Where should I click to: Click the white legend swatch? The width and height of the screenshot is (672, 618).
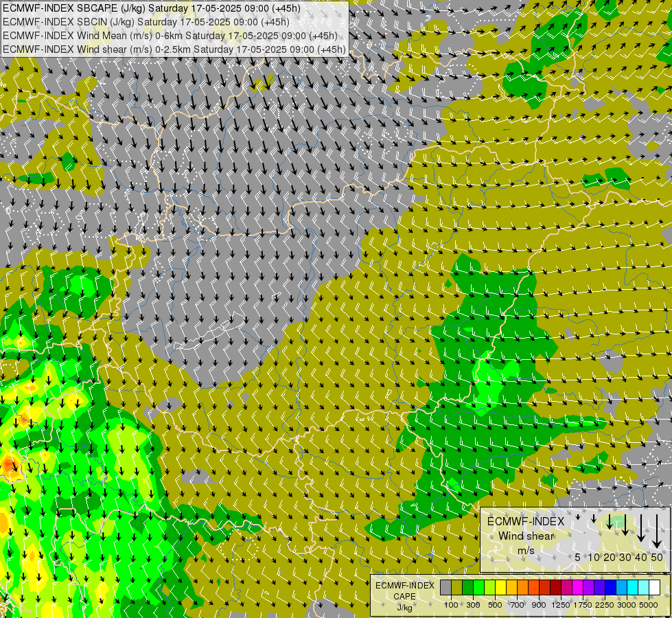654,588
